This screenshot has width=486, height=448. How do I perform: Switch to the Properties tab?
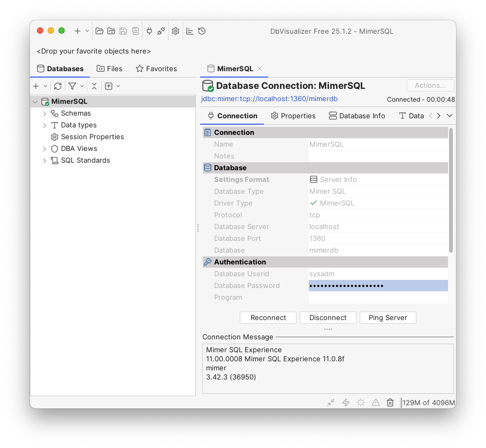(x=293, y=116)
